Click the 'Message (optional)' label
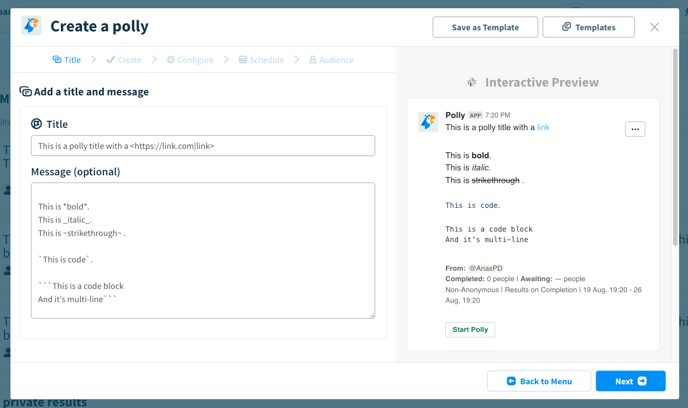Image resolution: width=688 pixels, height=408 pixels. [x=75, y=172]
